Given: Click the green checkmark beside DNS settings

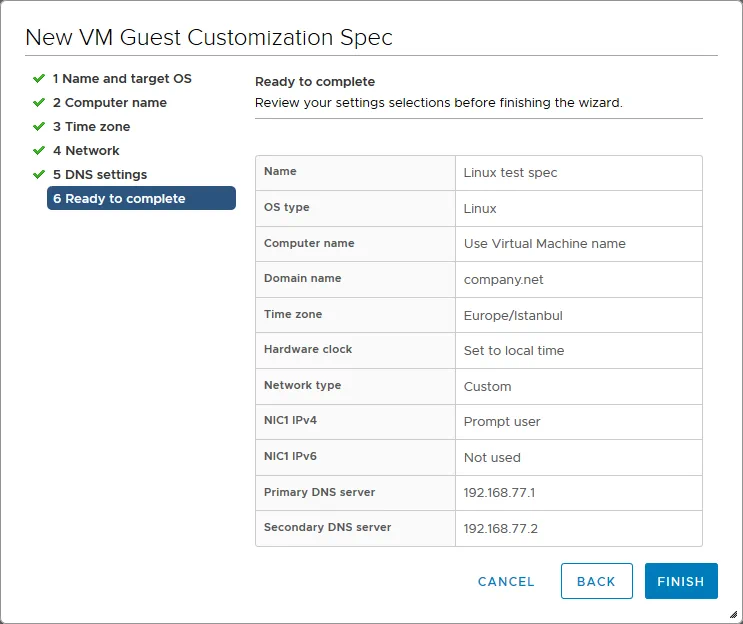Looking at the screenshot, I should pos(39,174).
